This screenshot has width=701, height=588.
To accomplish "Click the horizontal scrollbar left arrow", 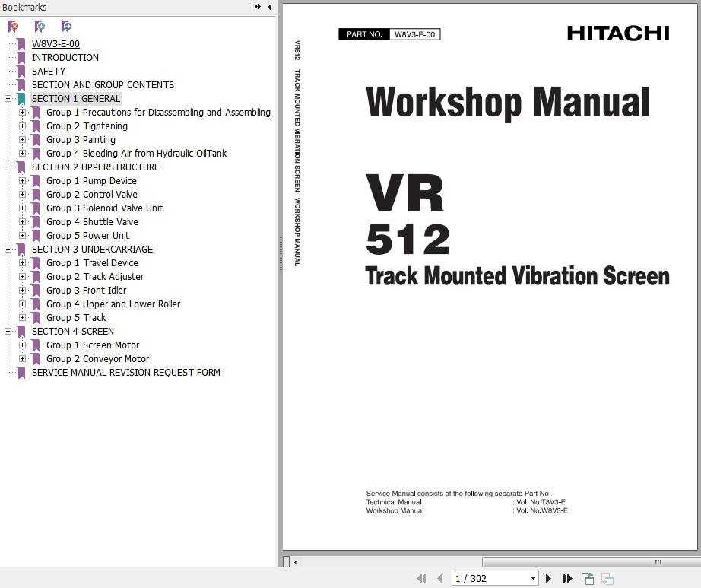I will [296, 562].
